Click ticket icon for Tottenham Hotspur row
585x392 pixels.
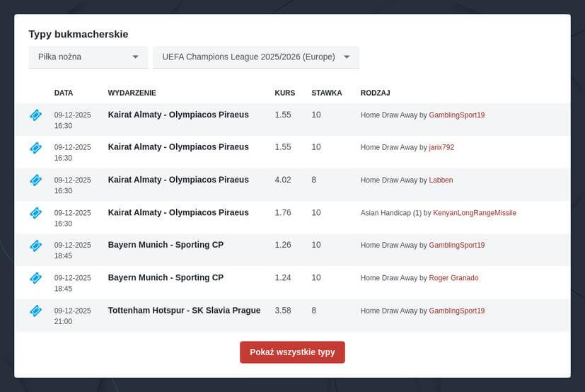35,311
